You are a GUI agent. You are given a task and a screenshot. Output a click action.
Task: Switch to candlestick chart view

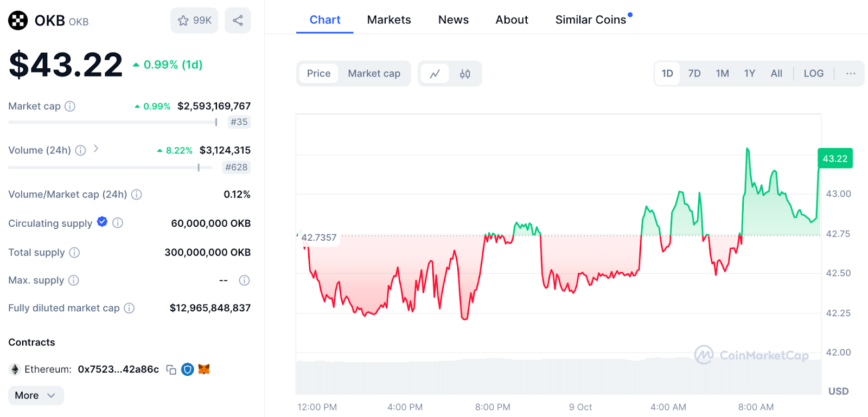coord(465,74)
